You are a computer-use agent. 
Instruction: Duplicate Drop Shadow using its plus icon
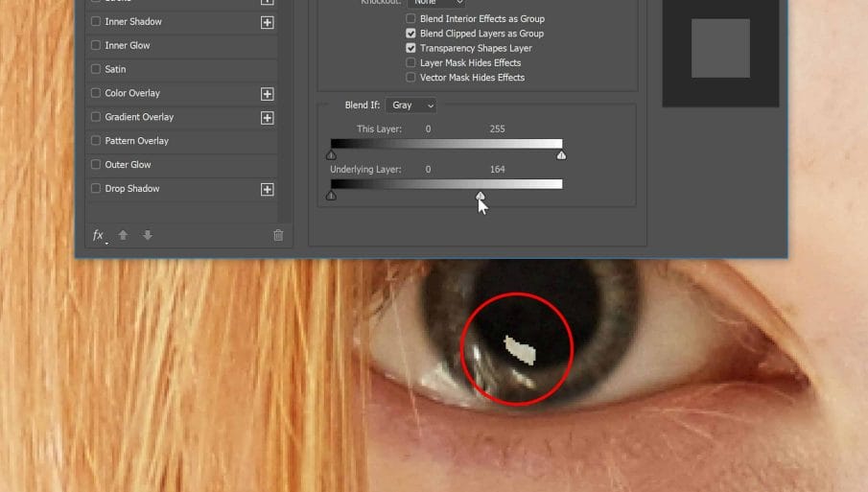(268, 190)
